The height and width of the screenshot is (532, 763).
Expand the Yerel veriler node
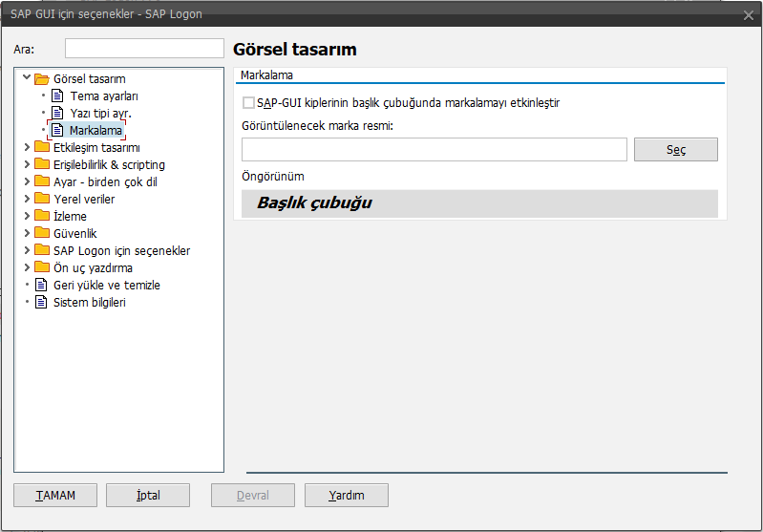(27, 199)
